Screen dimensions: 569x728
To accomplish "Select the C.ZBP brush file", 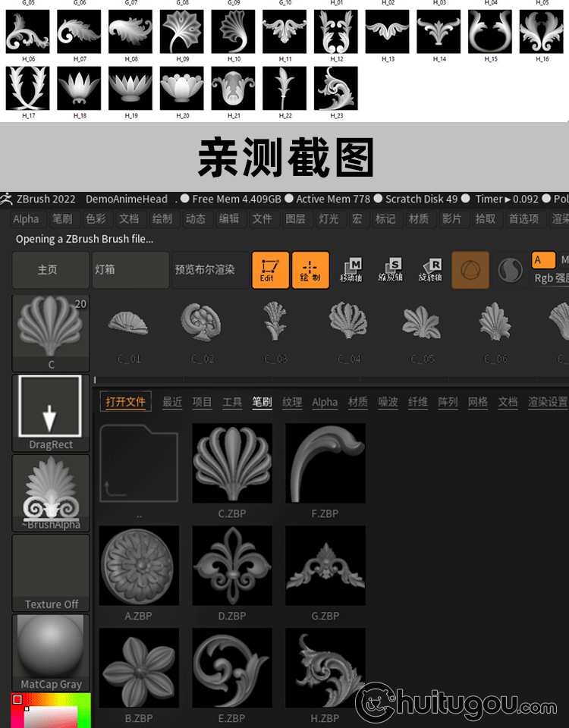I will (232, 463).
